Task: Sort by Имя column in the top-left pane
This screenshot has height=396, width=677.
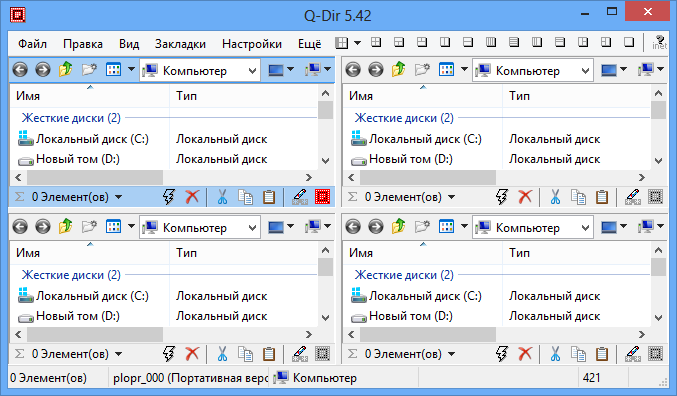Action: 89,95
